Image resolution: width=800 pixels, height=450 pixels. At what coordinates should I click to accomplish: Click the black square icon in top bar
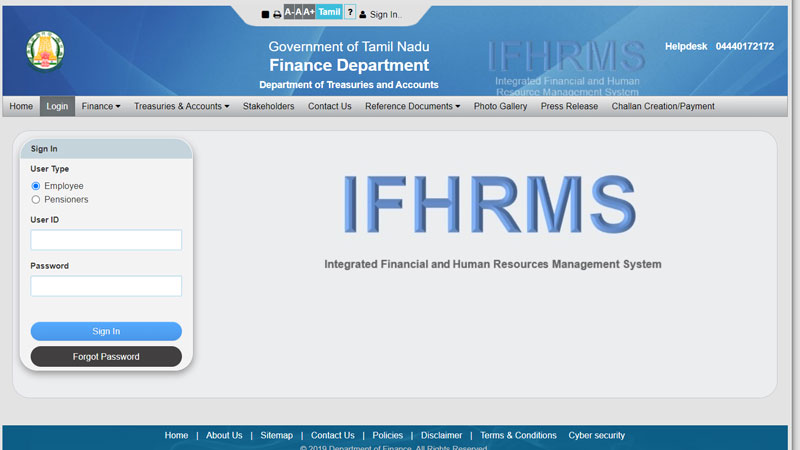[265, 14]
